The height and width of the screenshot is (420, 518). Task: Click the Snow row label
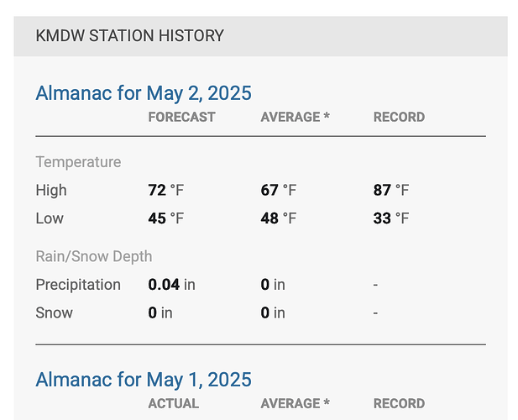tap(55, 313)
